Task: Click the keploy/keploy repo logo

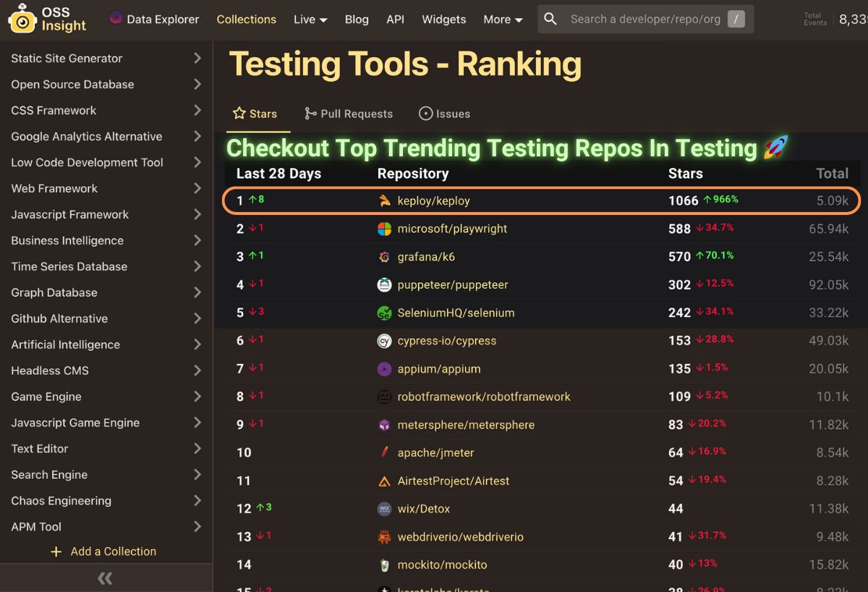Action: [385, 201]
